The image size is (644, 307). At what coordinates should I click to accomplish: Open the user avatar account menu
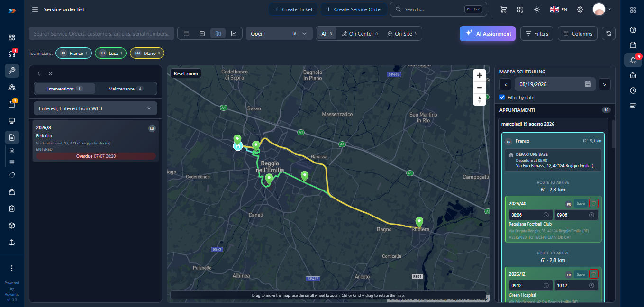[x=602, y=9]
